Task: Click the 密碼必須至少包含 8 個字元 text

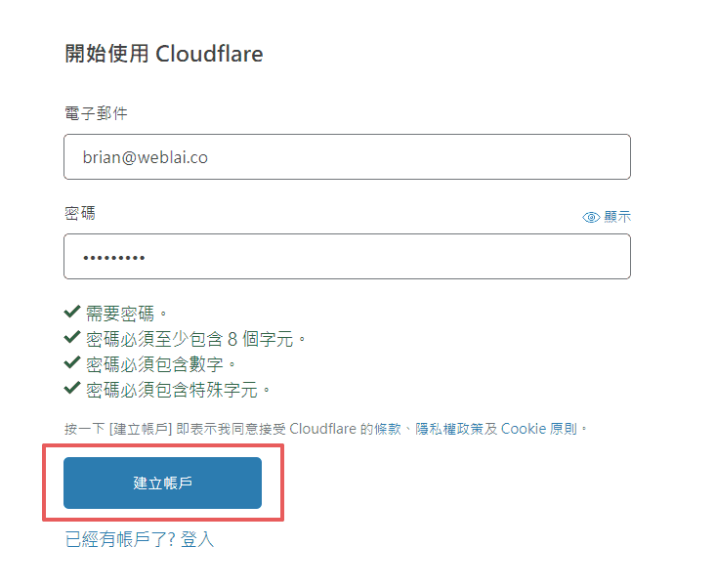Action: [190, 339]
